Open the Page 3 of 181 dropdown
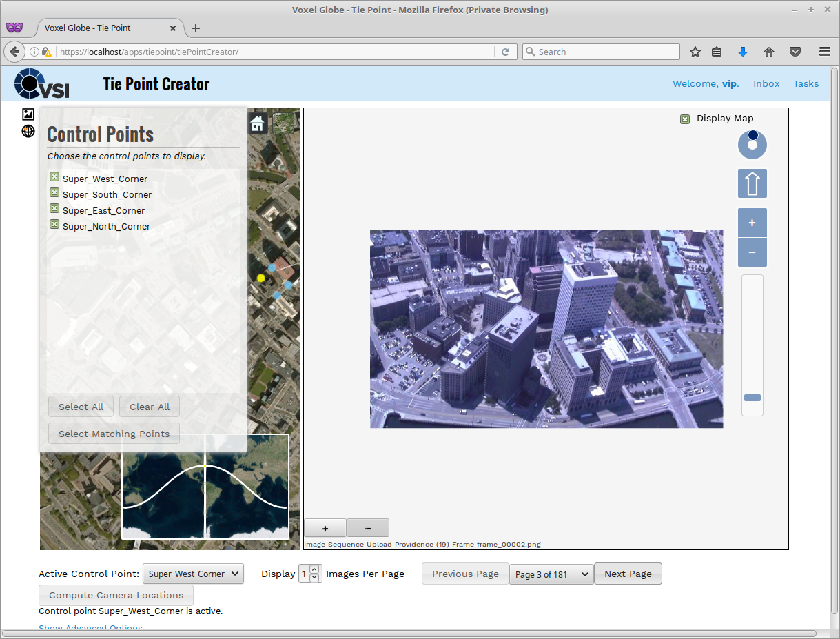 point(551,574)
